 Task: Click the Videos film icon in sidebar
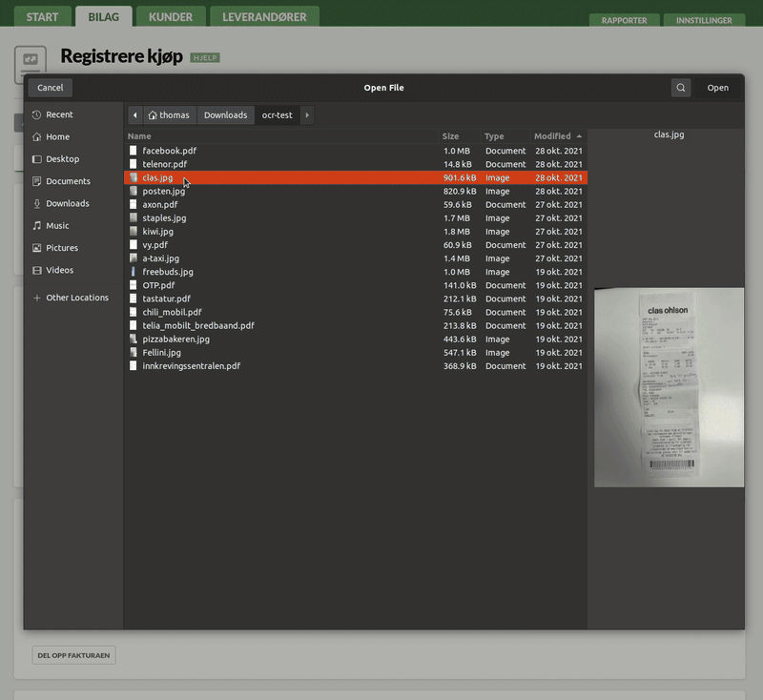pyautogui.click(x=36, y=270)
